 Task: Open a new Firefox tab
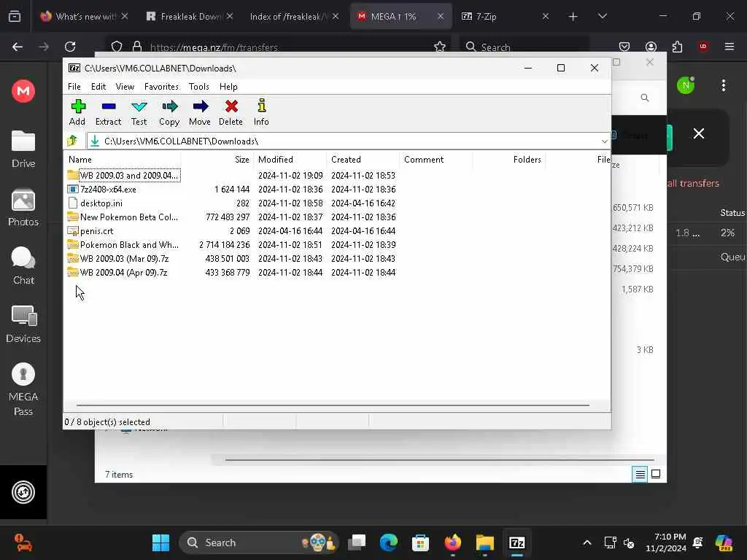click(573, 16)
